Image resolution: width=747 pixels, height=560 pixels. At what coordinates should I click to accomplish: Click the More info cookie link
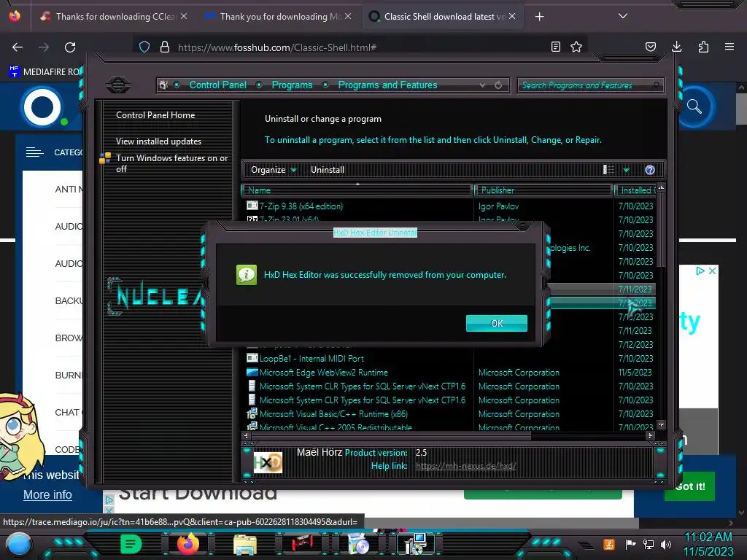(47, 495)
